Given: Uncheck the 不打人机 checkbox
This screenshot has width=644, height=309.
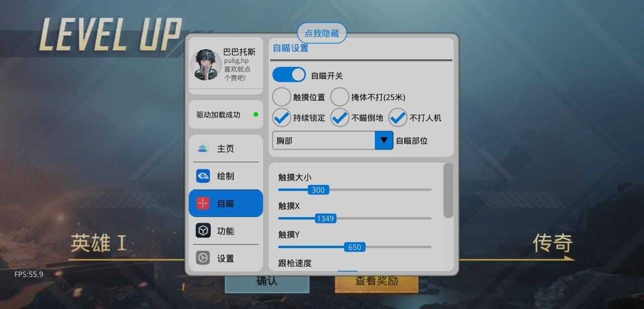Looking at the screenshot, I should click(x=398, y=118).
